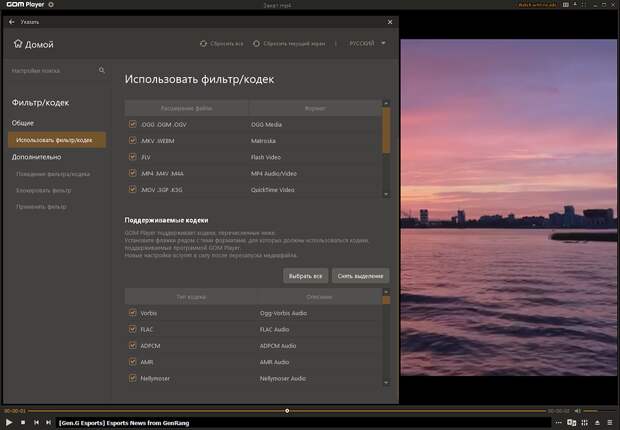Uncheck the .MKV .WEBM format checkbox
The height and width of the screenshot is (430, 620).
(133, 140)
